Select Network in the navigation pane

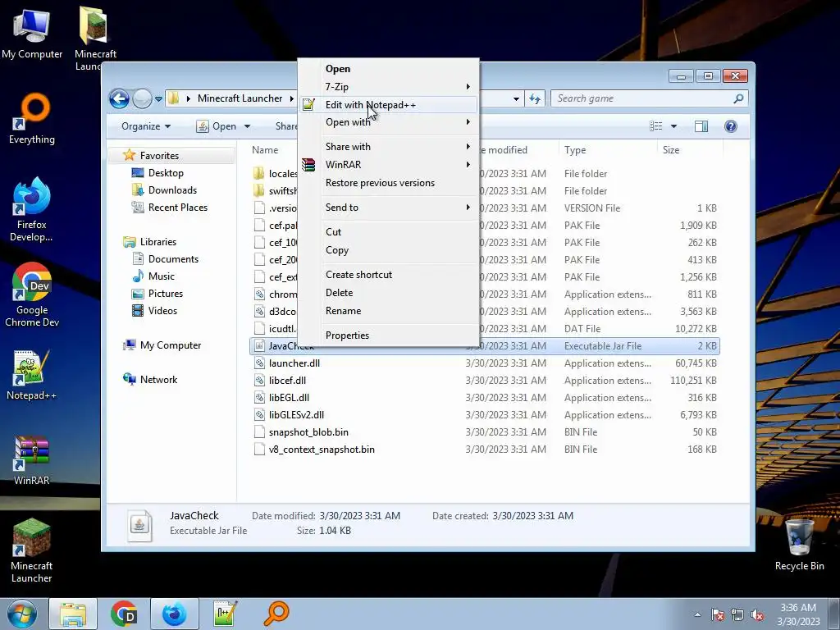point(158,380)
